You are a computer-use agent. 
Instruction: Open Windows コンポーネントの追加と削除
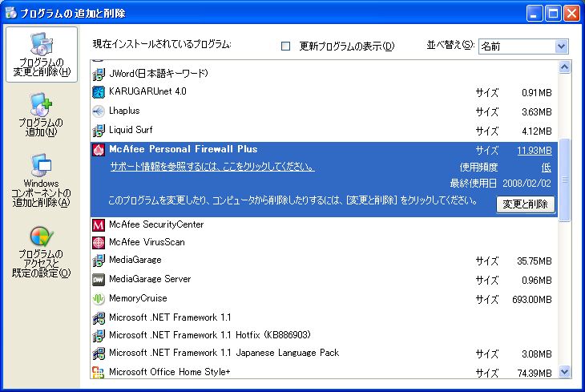click(x=41, y=180)
